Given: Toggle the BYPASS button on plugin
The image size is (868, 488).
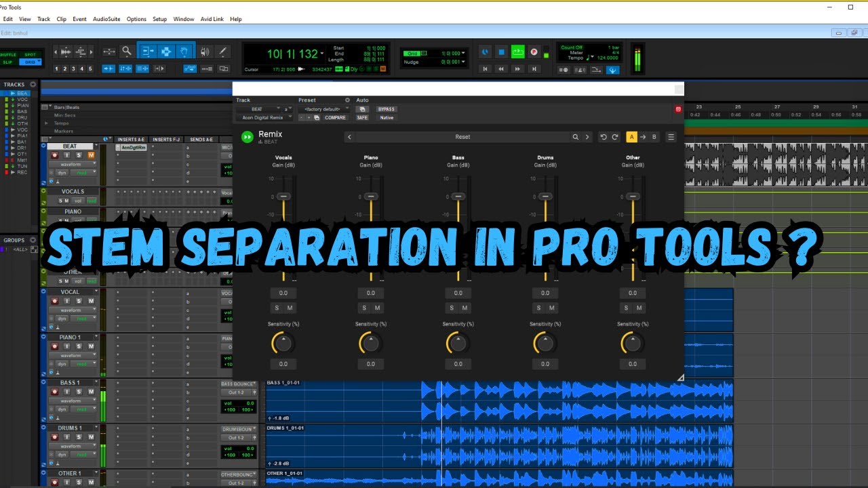Looking at the screenshot, I should [x=386, y=109].
